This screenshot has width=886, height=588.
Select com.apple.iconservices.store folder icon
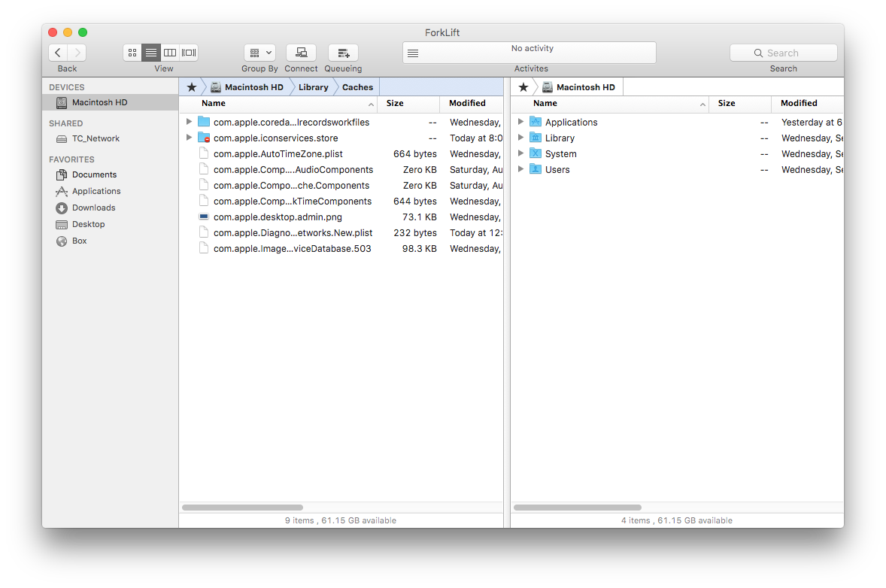(204, 138)
